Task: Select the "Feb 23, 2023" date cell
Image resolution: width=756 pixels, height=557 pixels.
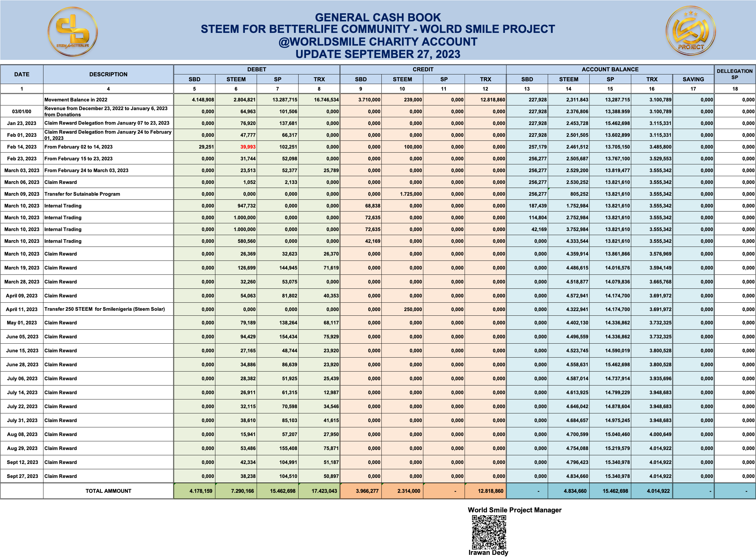Action: (22, 159)
